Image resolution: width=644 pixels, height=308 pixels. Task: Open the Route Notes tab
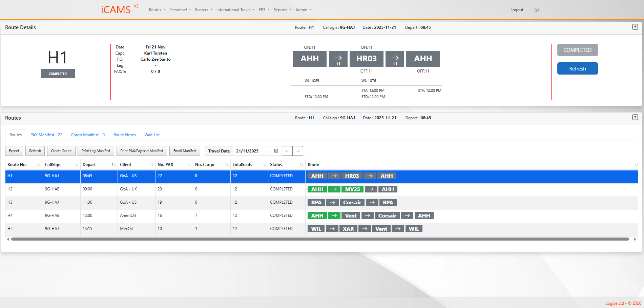point(124,135)
